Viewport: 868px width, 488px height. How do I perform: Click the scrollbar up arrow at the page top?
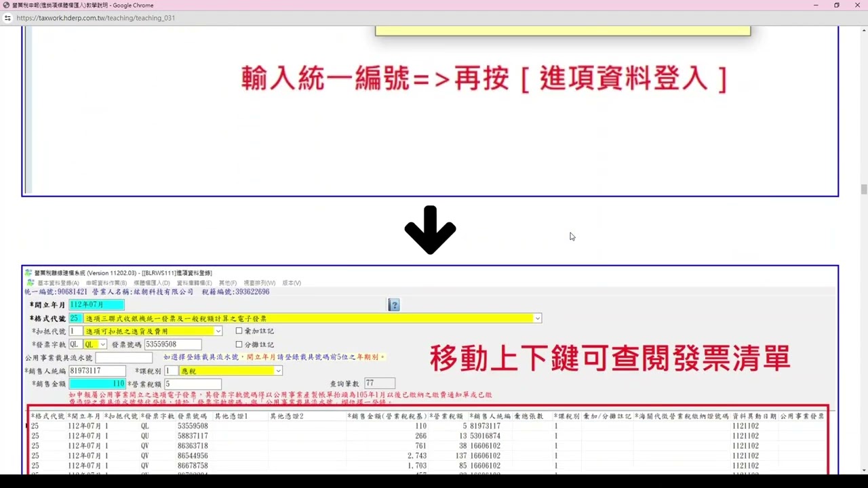click(864, 30)
